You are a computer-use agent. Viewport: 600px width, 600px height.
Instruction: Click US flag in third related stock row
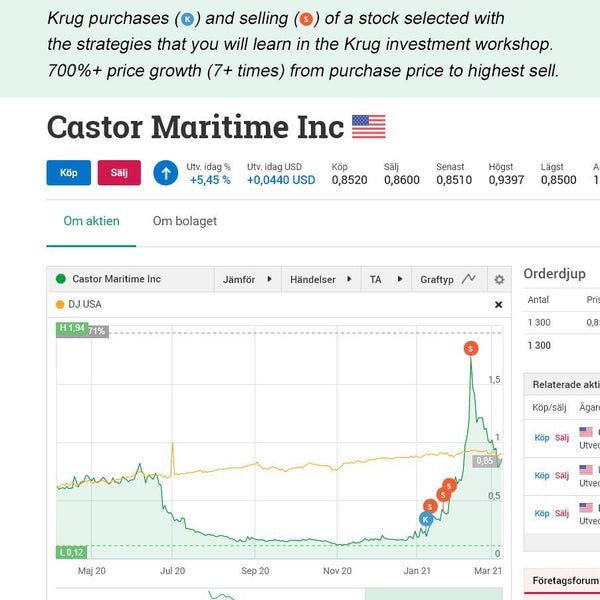click(586, 508)
